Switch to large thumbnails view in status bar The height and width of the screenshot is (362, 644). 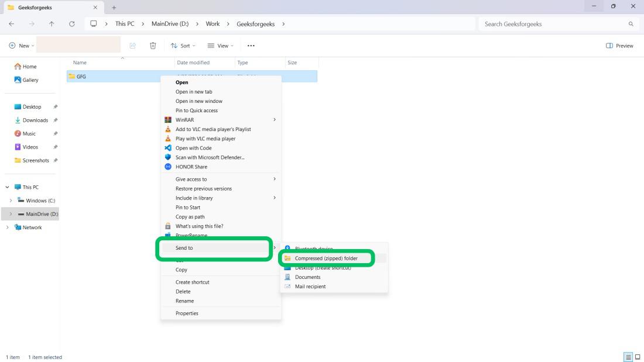point(638,357)
